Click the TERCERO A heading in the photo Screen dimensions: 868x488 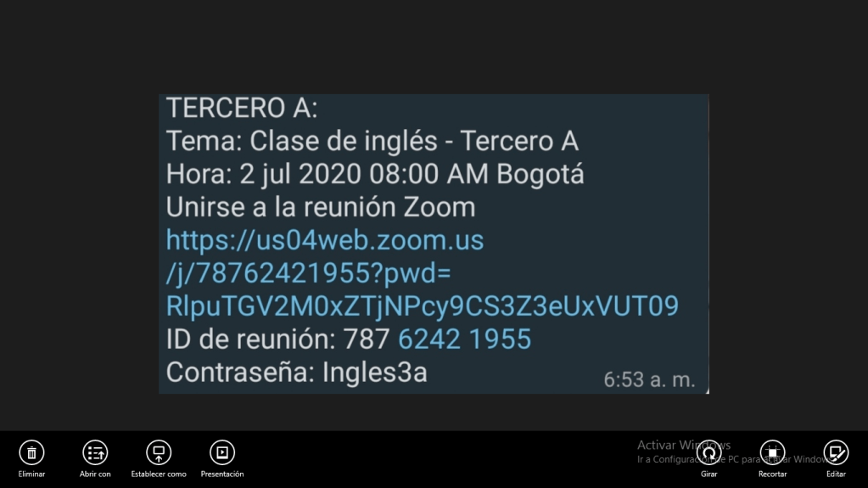click(242, 108)
